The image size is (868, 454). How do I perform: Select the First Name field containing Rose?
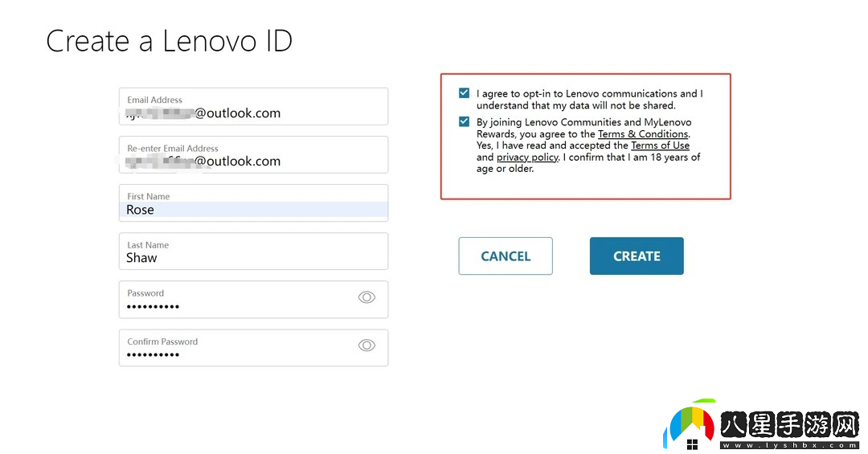tap(253, 202)
